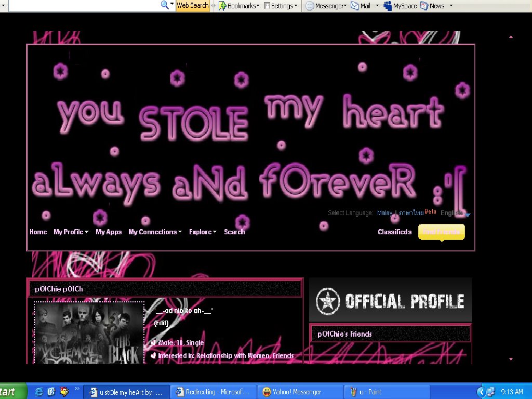Switch language to Malay
532x399 pixels.
[x=384, y=213]
